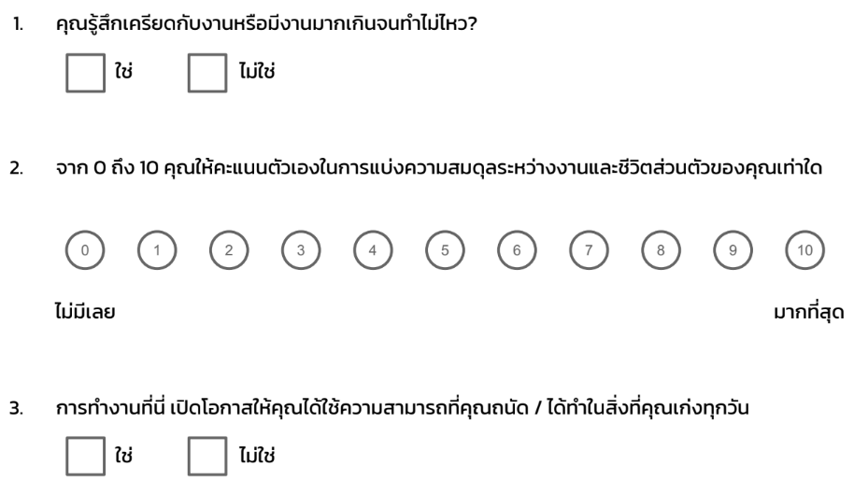Click the ไม่มีเลย scale label
This screenshot has width=868, height=494.
pos(85,312)
